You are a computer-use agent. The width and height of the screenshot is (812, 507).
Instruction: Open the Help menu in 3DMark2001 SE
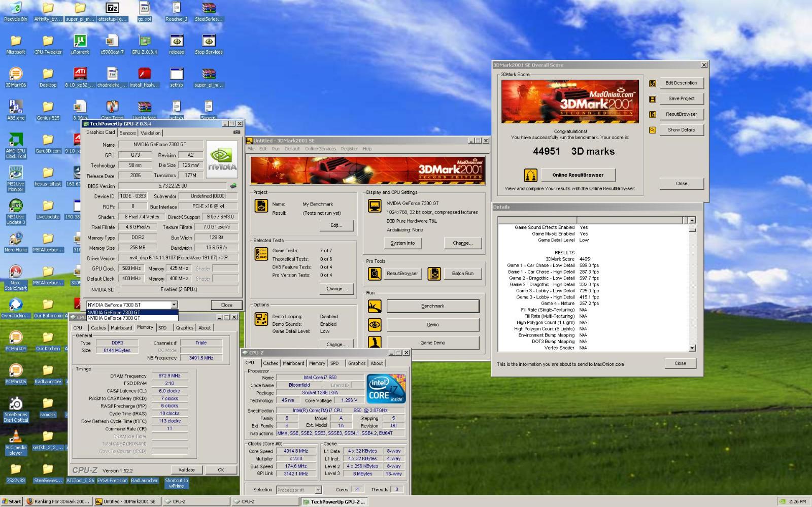pos(367,149)
